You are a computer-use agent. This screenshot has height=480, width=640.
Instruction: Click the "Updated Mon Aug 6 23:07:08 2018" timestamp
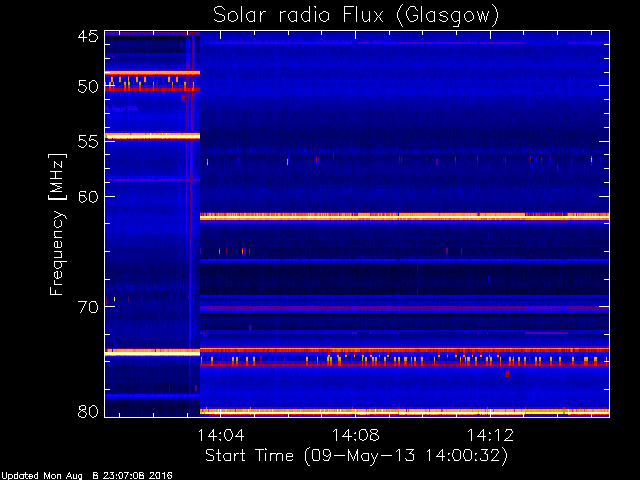[x=87, y=476]
